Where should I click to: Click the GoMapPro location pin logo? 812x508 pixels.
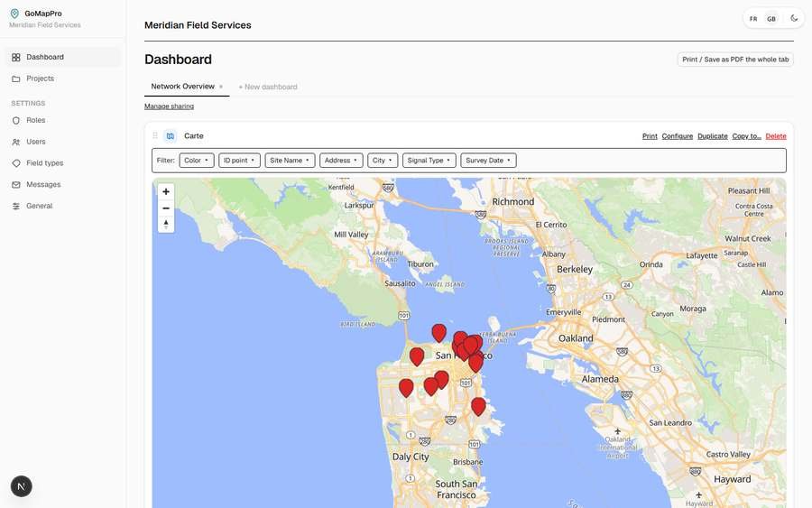(14, 14)
